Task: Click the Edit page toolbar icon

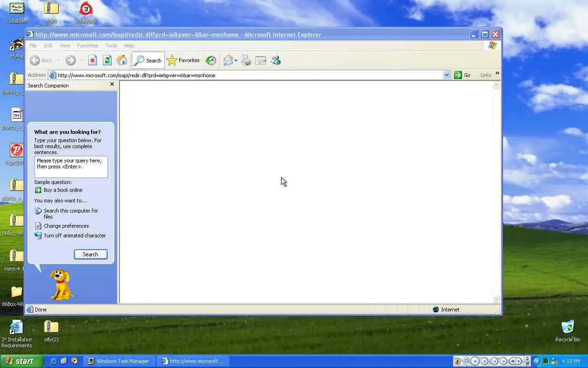Action: [x=261, y=60]
